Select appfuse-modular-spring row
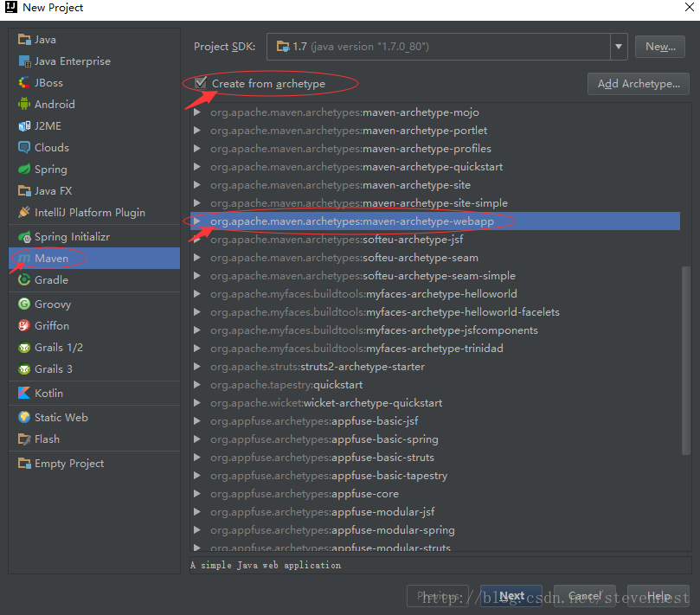Screen dimensions: 700x615 [435, 529]
